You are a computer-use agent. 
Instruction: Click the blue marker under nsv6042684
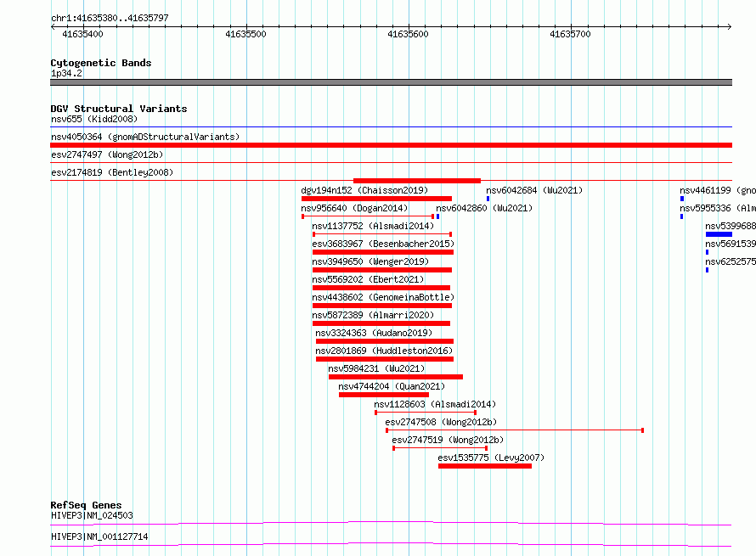pyautogui.click(x=488, y=199)
